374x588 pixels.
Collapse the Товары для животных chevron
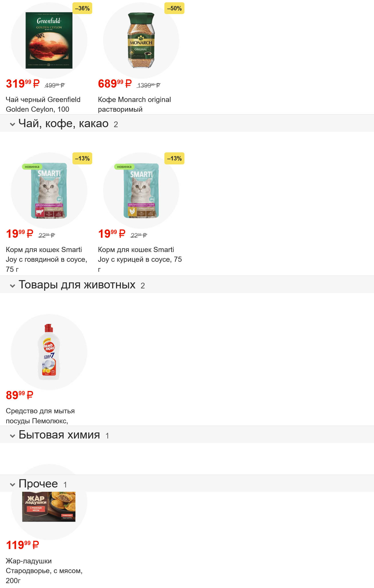coord(12,286)
